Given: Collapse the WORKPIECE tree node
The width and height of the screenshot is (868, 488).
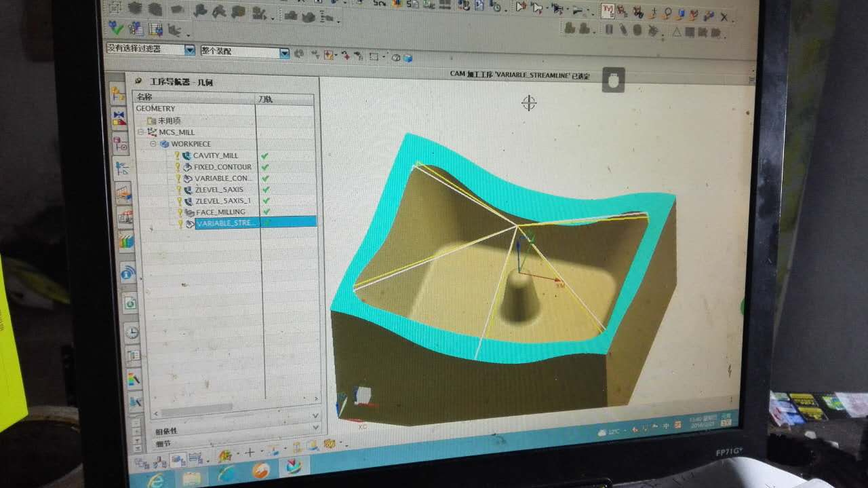Looking at the screenshot, I should (153, 143).
